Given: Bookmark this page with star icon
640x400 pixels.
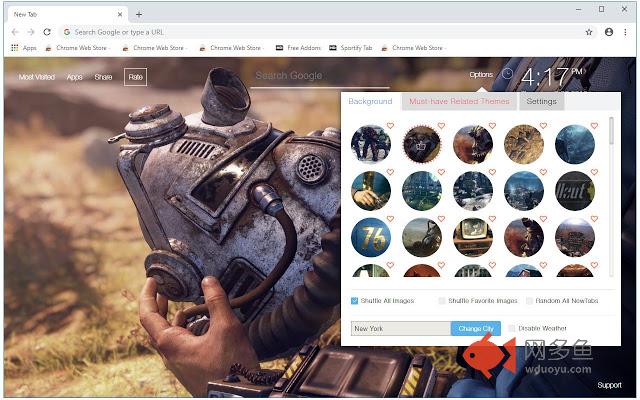Looking at the screenshot, I should click(x=589, y=32).
